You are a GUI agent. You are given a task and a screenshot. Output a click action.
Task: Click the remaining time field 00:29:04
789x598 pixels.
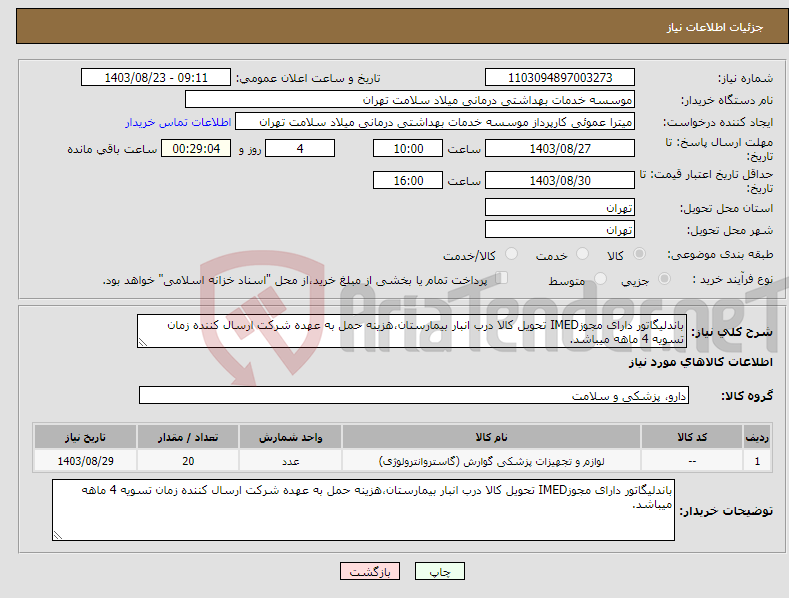click(x=196, y=148)
